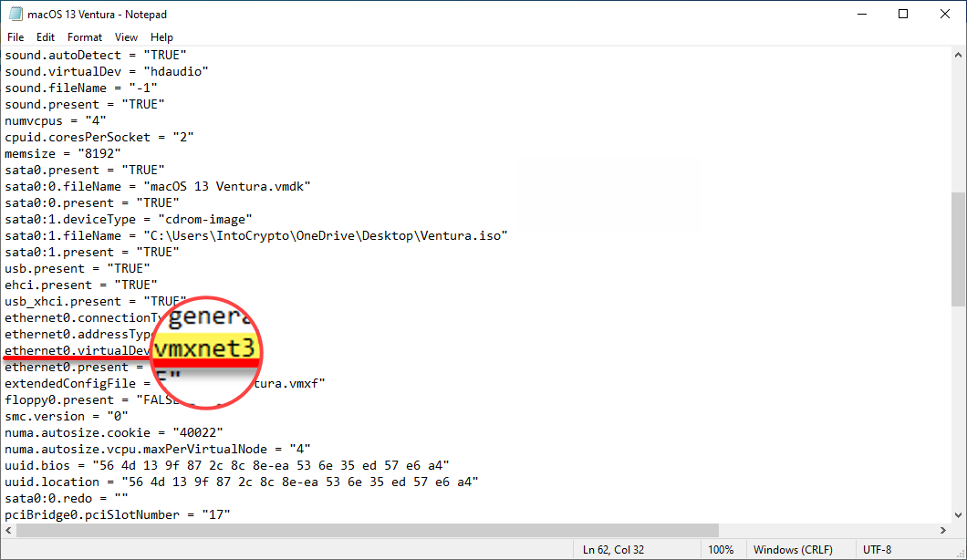Click the UTF-8 encoding status entry
Image resolution: width=967 pixels, height=560 pixels.
pos(877,550)
